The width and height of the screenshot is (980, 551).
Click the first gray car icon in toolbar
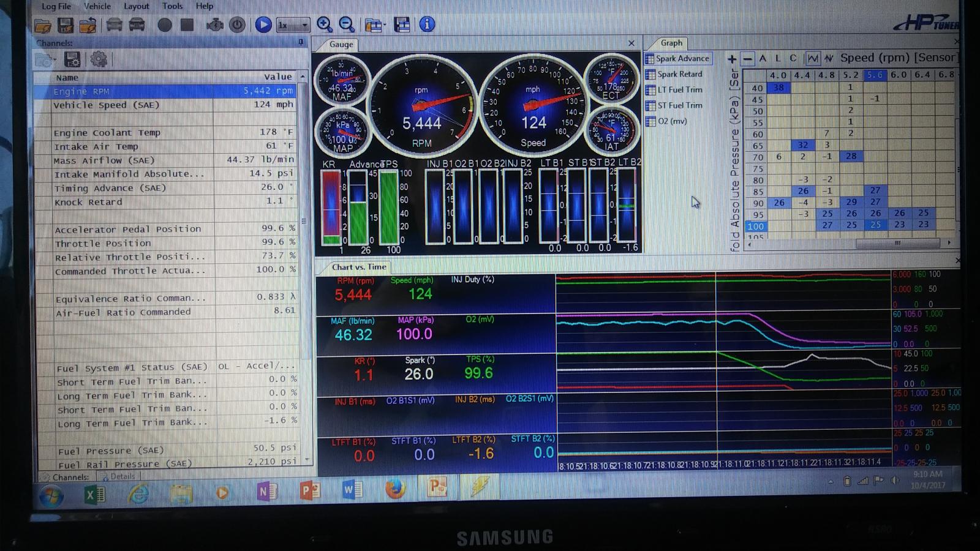(x=115, y=25)
